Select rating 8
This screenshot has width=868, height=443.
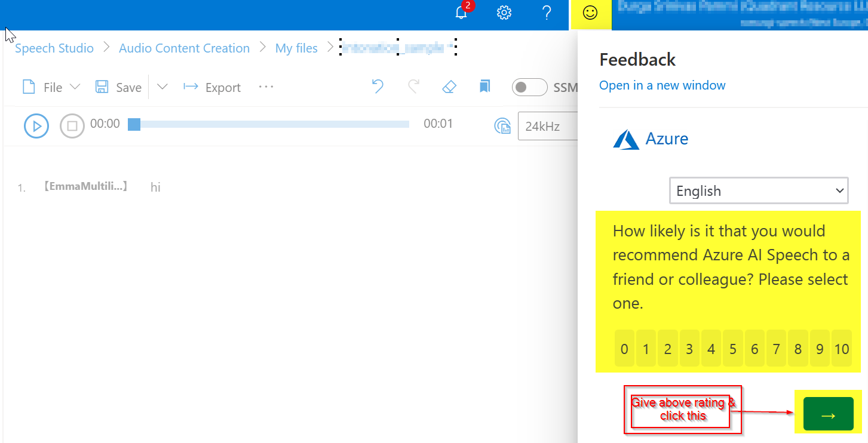pos(798,349)
